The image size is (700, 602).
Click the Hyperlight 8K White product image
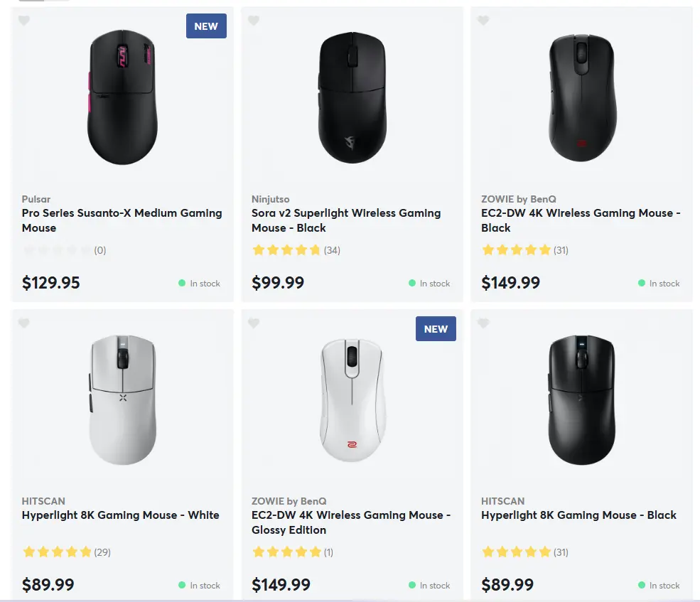(x=122, y=398)
